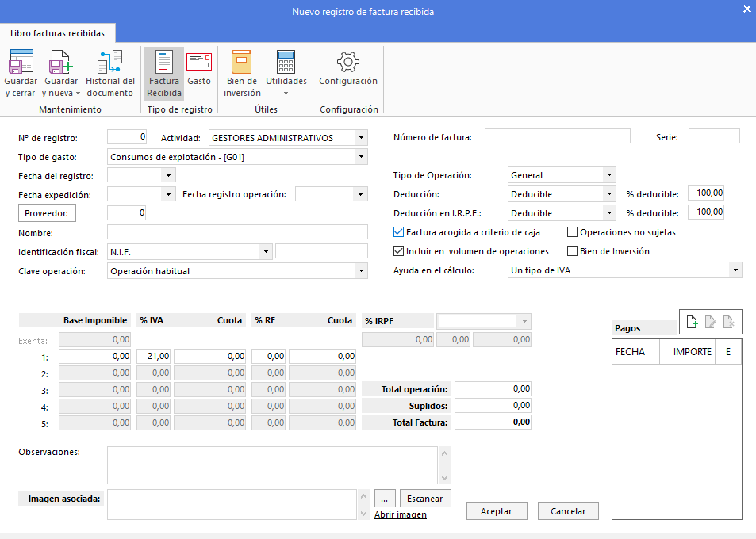Viewport: 756px width, 539px height.
Task: Click Nombre input field
Action: (237, 232)
